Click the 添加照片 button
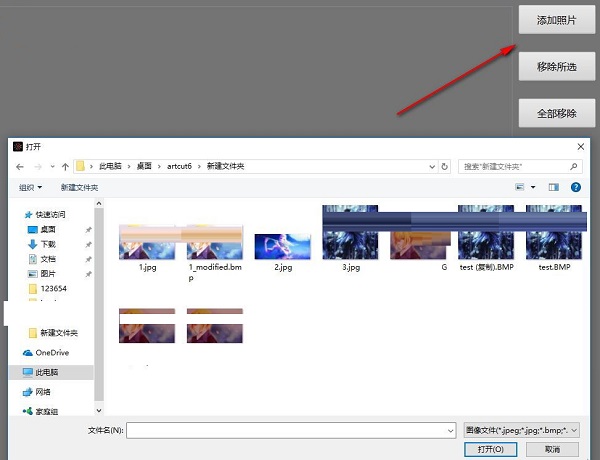This screenshot has height=460, width=600. coord(556,20)
